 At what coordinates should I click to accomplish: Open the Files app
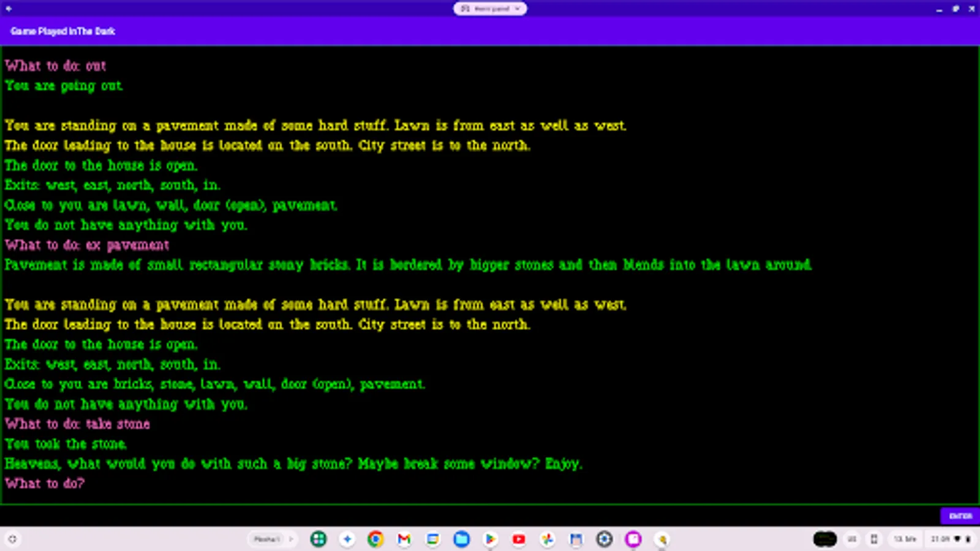462,539
